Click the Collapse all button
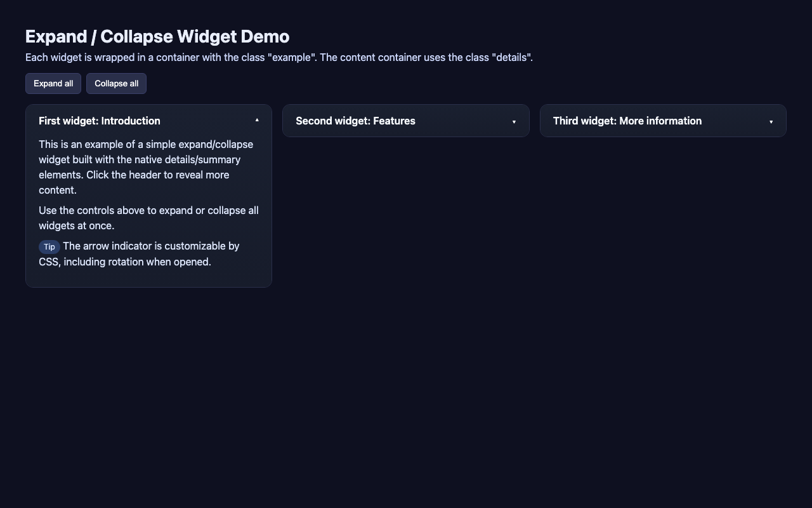812x508 pixels. pos(116,83)
